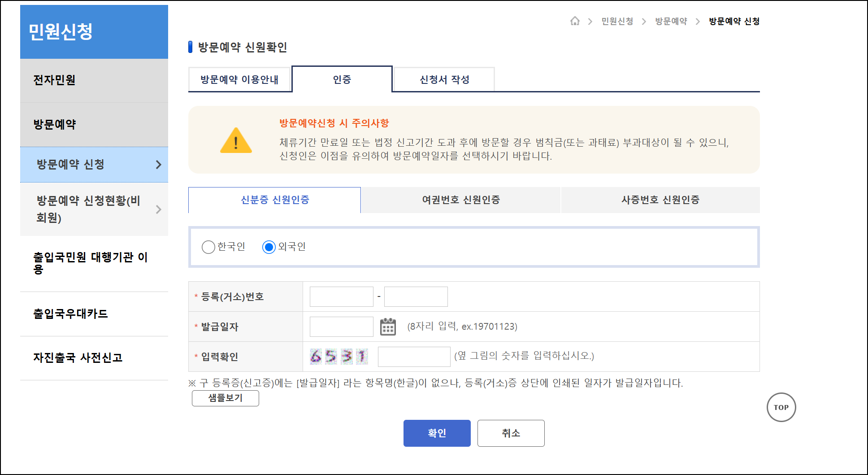
Task: Select 여권번호 신원인증 tab
Action: click(x=461, y=200)
